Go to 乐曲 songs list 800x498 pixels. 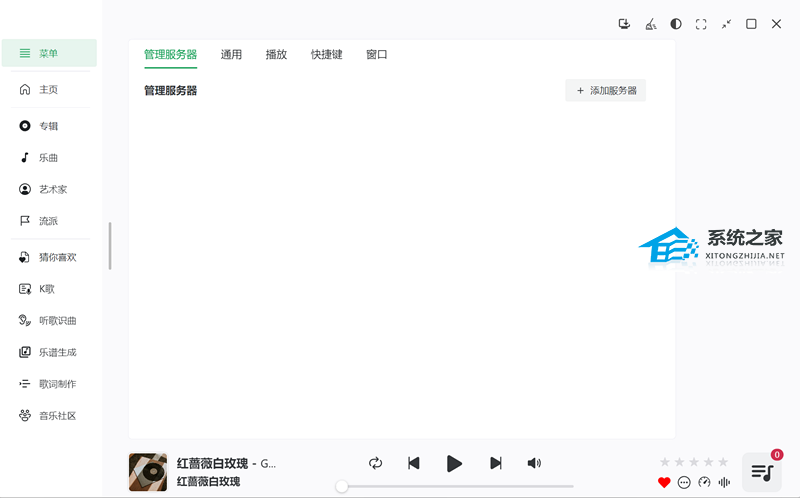[49, 158]
